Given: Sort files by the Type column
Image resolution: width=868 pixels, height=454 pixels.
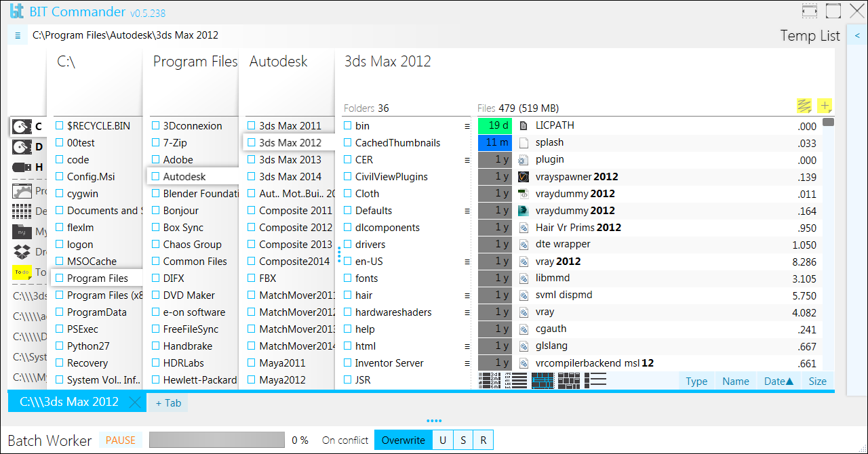Looking at the screenshot, I should (x=696, y=381).
